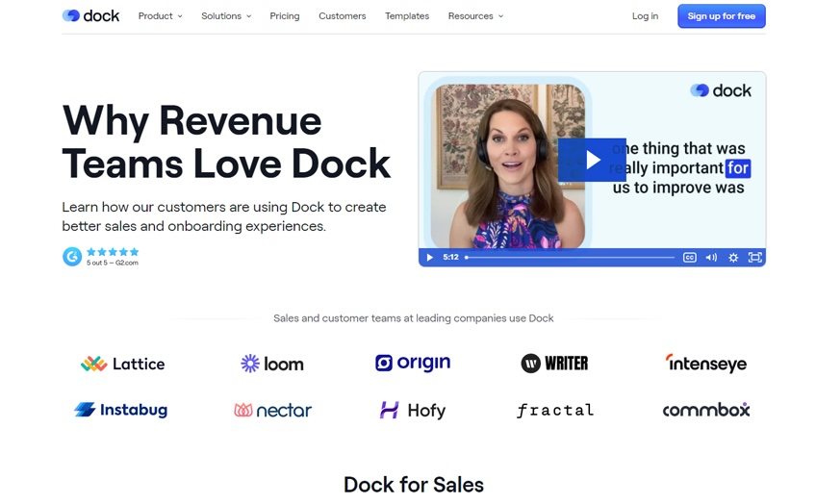Click the Dock logo inside the video
The height and width of the screenshot is (504, 816).
(x=721, y=90)
